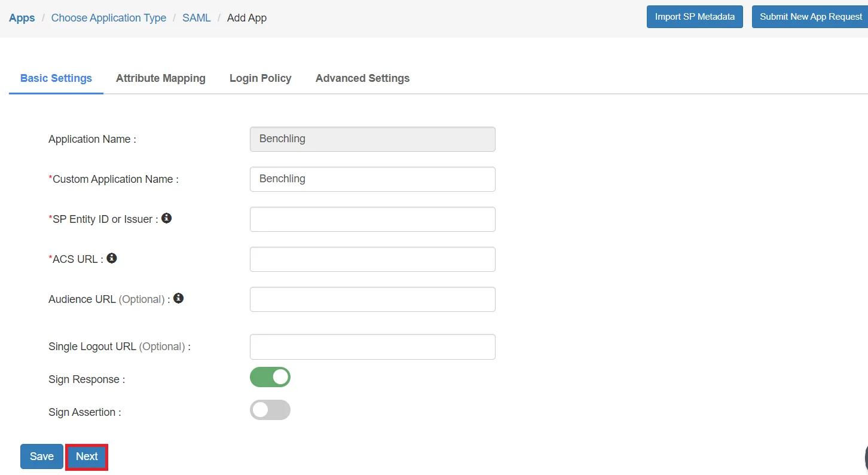Open the Login Policy tab
868x475 pixels.
(x=261, y=78)
